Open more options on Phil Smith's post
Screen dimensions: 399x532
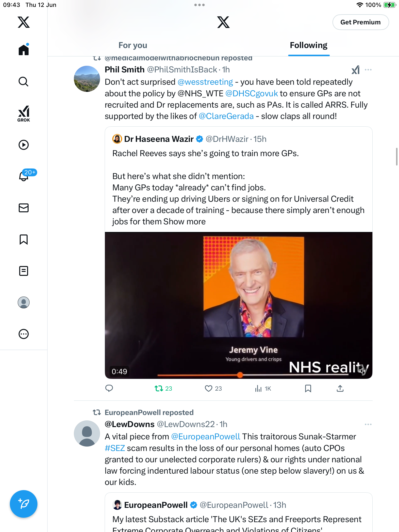pos(368,70)
